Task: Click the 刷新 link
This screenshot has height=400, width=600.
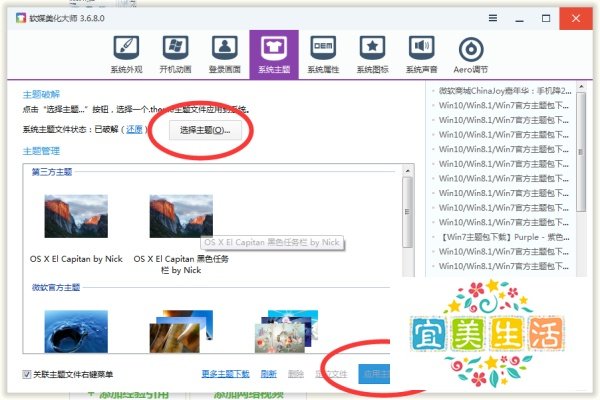Action: click(269, 374)
